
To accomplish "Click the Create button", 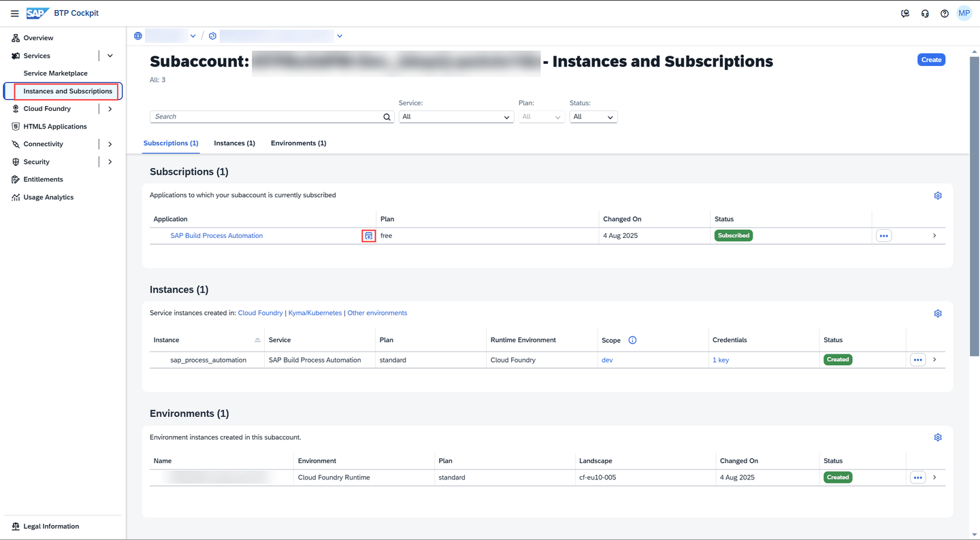I will pyautogui.click(x=931, y=60).
